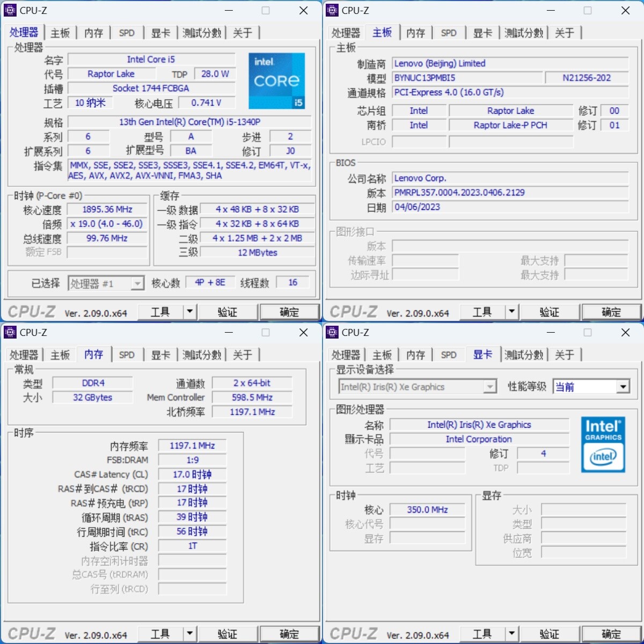
Task: Expand the 性能等级 dropdown showing 当前
Action: [x=623, y=387]
